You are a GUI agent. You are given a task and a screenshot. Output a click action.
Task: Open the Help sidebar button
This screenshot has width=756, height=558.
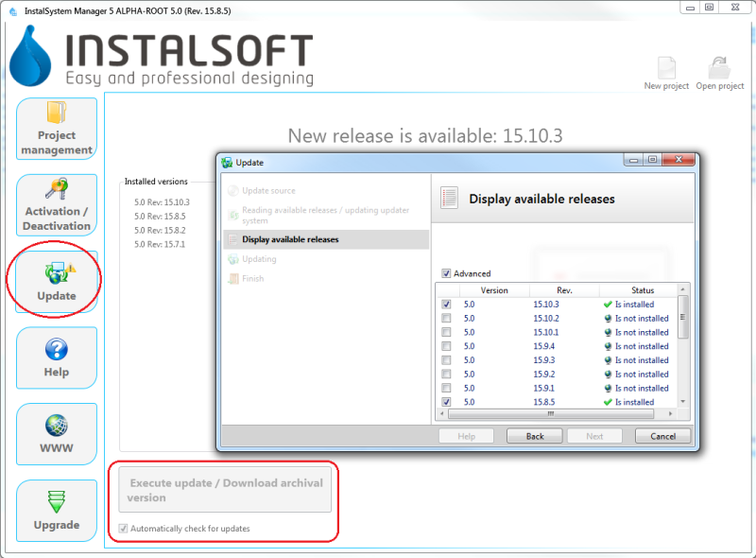57,357
